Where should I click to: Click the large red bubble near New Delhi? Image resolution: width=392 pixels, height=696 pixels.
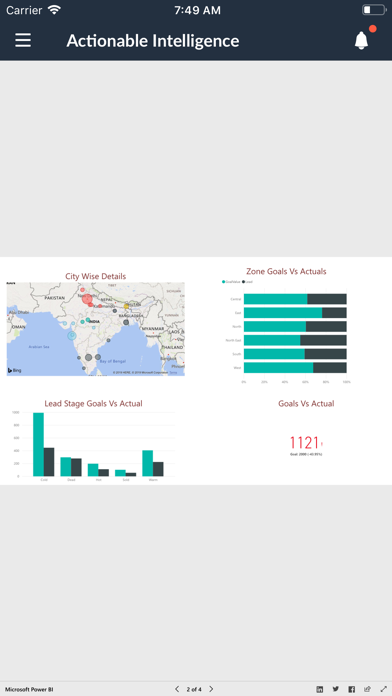pyautogui.click(x=87, y=299)
